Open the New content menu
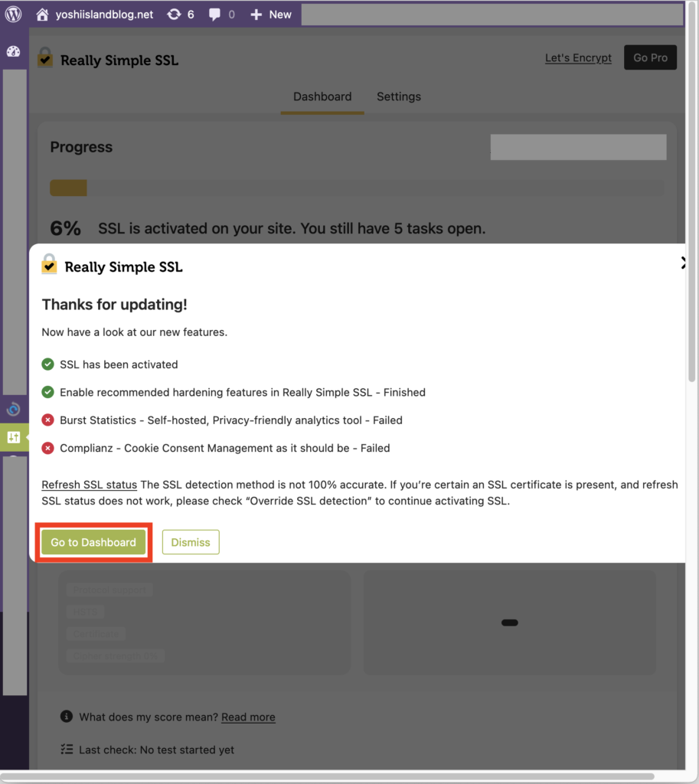 point(271,15)
